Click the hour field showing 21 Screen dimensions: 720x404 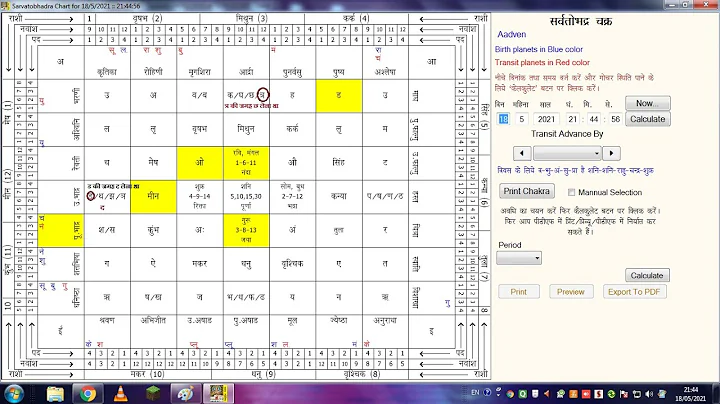click(572, 119)
